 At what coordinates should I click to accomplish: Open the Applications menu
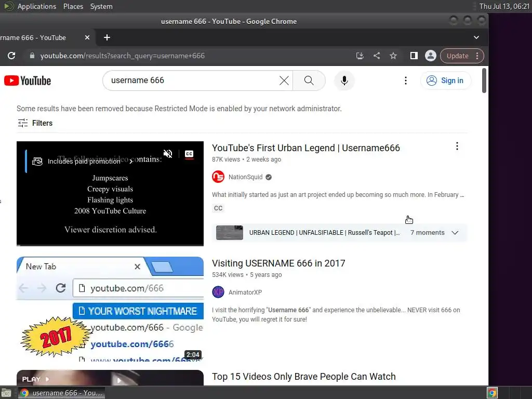pyautogui.click(x=37, y=6)
